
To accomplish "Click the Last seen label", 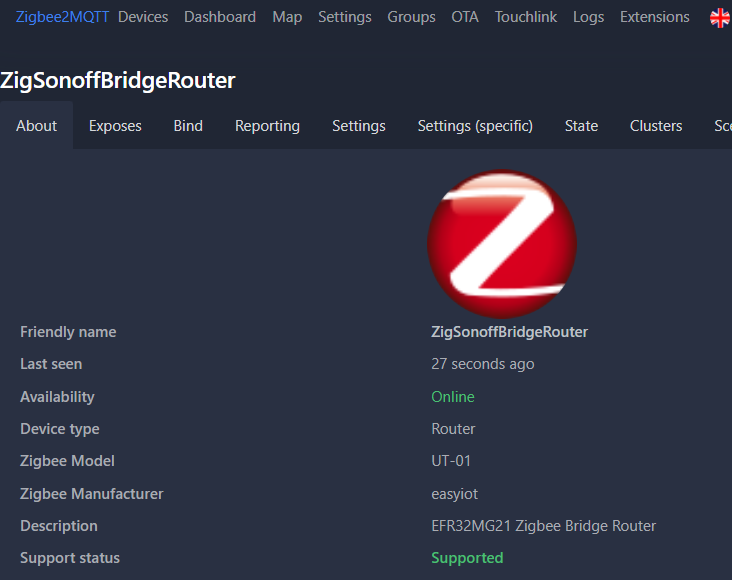I will pos(51,364).
